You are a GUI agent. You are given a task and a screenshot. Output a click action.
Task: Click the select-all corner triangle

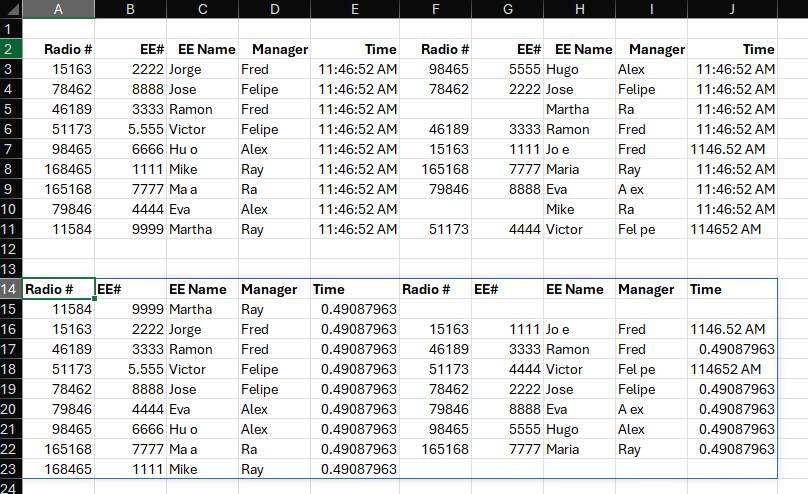coord(11,9)
